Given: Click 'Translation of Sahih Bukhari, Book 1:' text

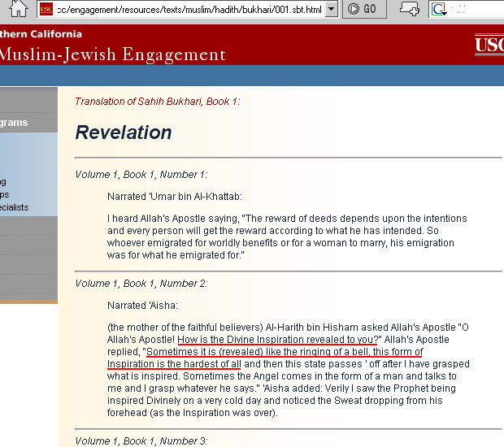Looking at the screenshot, I should click(x=158, y=102).
